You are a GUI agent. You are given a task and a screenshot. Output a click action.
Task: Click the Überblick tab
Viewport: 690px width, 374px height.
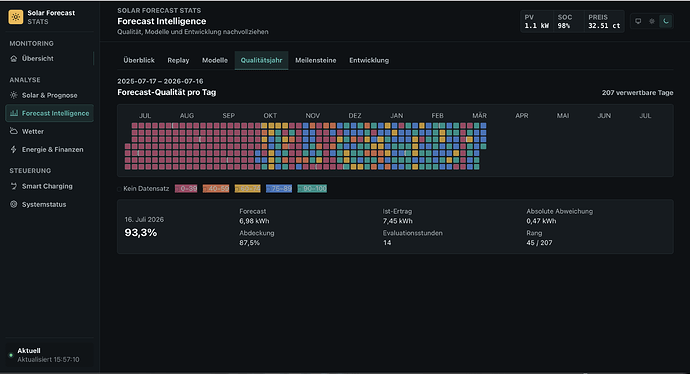[139, 60]
